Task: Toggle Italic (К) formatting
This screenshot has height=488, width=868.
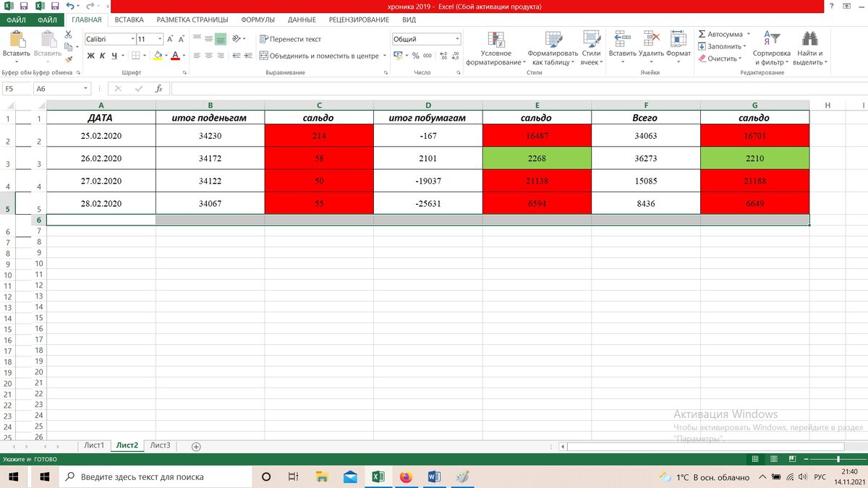Action: coord(103,56)
